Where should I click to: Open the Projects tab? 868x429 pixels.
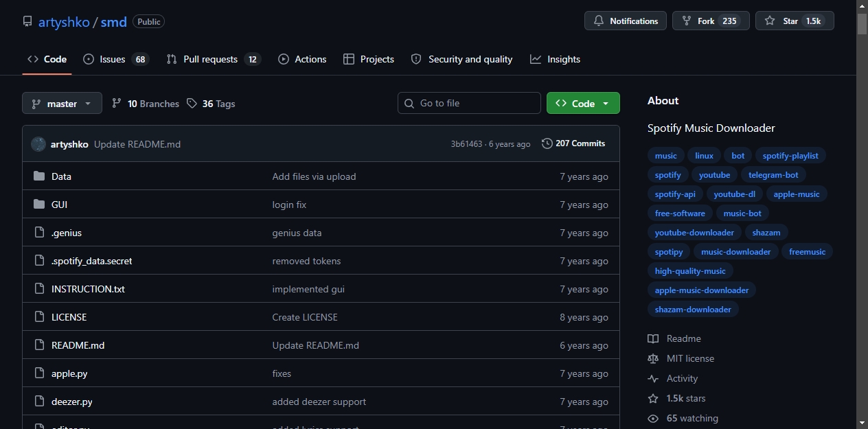(x=369, y=59)
